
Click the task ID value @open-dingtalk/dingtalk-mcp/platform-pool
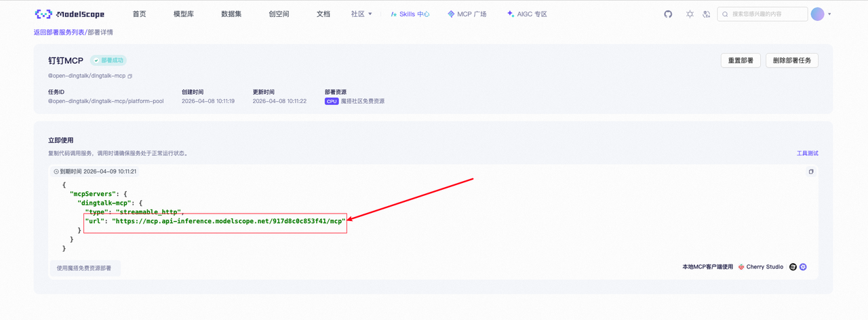point(106,101)
